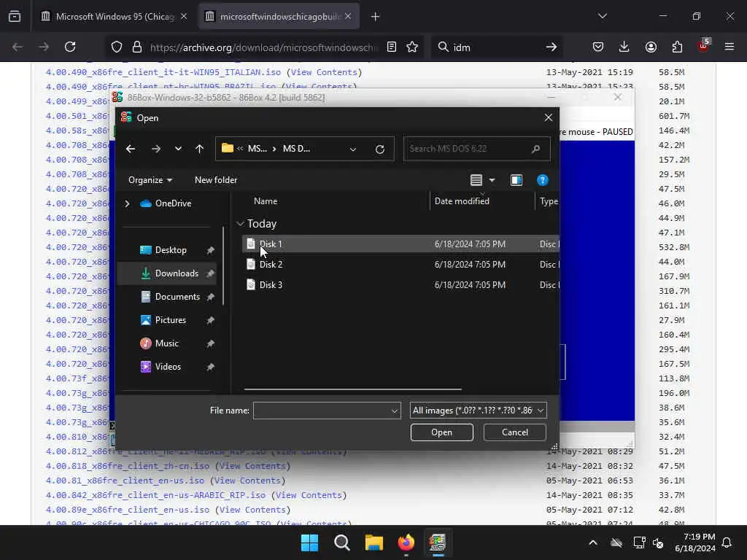This screenshot has width=747, height=560.
Task: Open Firefox downloads panel
Action: 624,47
